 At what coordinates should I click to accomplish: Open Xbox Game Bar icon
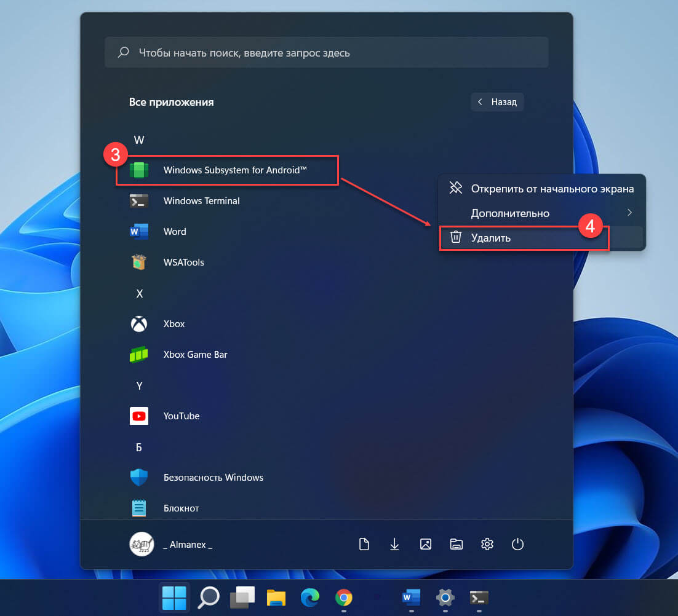139,355
